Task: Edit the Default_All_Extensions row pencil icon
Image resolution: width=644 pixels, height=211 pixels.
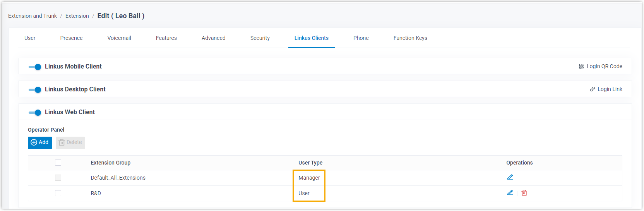Action: point(510,177)
